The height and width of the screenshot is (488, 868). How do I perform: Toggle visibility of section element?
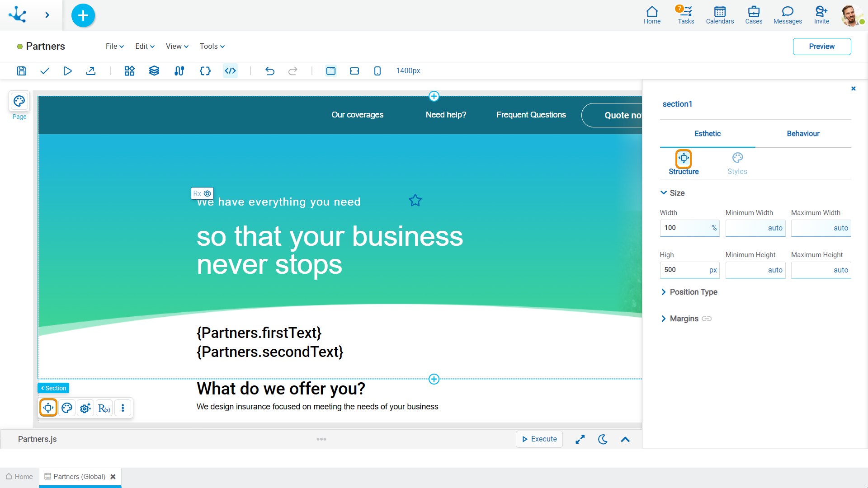pyautogui.click(x=208, y=193)
